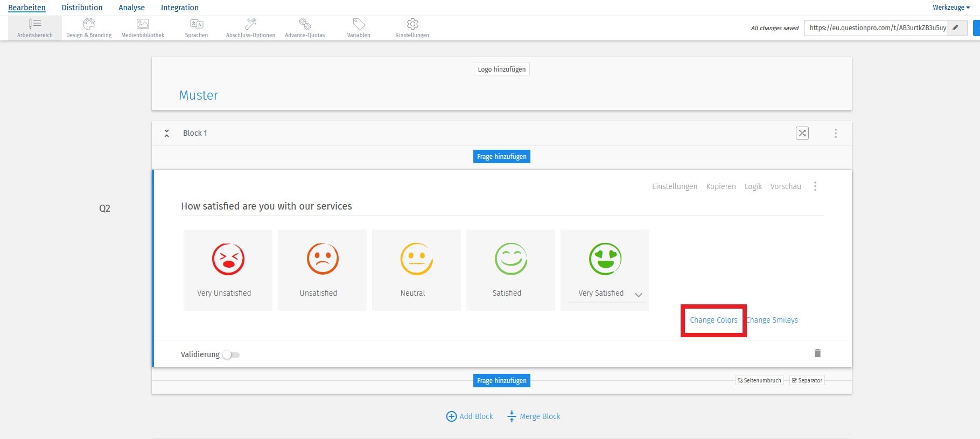The image size is (980, 439).
Task: Collapse Block 1 with the chevron
Action: tap(167, 133)
